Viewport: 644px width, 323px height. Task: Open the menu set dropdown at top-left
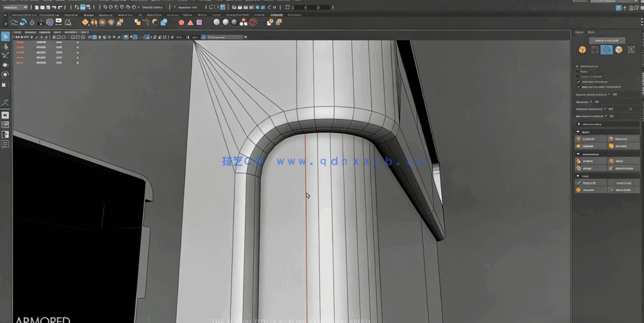(15, 7)
